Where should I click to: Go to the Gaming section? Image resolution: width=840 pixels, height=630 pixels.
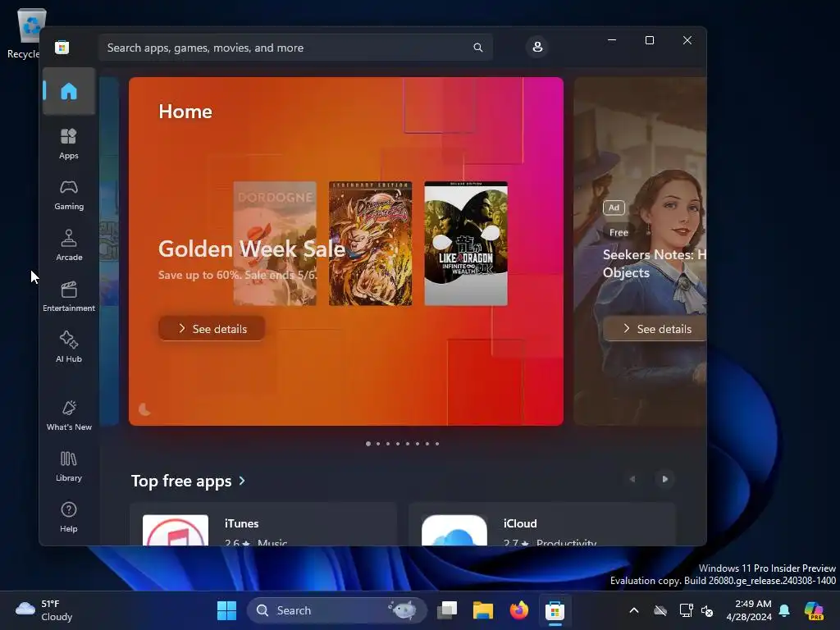tap(69, 194)
